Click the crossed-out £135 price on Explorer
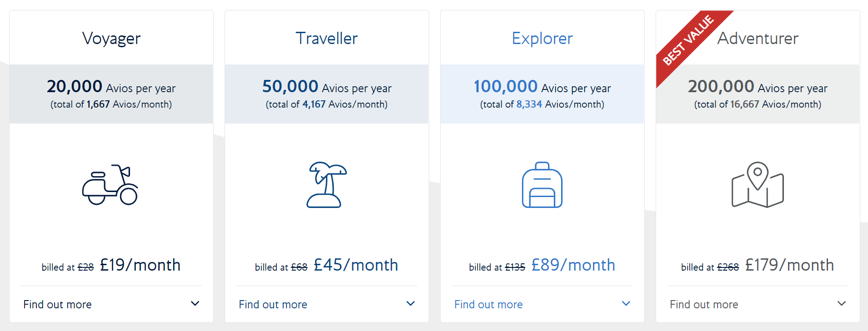 (x=516, y=267)
